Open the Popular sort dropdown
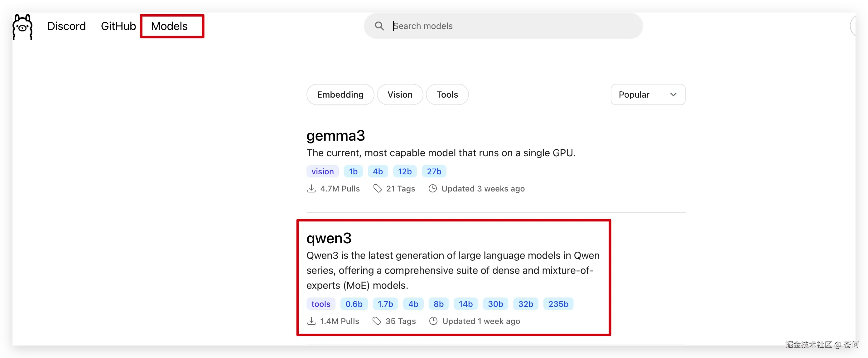Image resolution: width=868 pixels, height=358 pixels. point(647,94)
